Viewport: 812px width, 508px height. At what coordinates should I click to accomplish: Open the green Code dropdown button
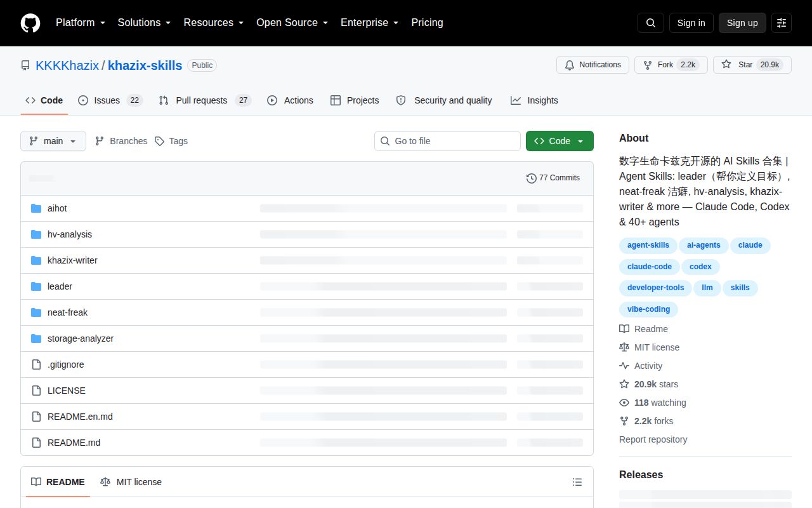560,141
